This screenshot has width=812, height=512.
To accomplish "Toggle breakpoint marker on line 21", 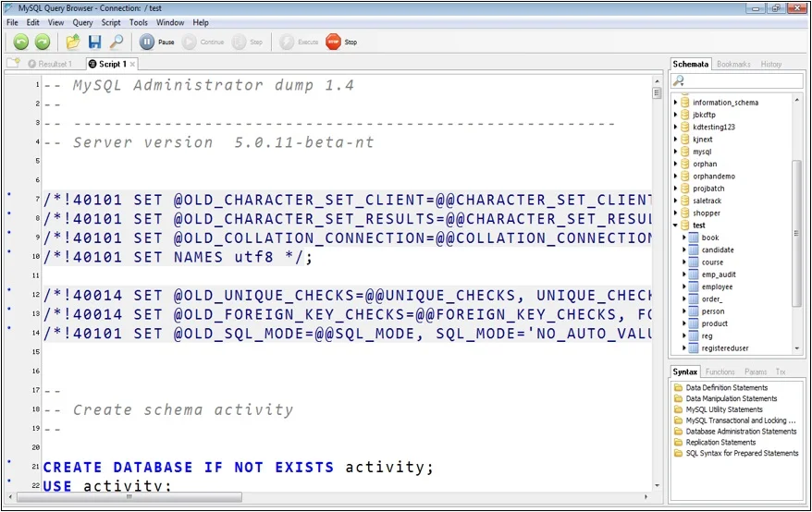I will [x=9, y=462].
